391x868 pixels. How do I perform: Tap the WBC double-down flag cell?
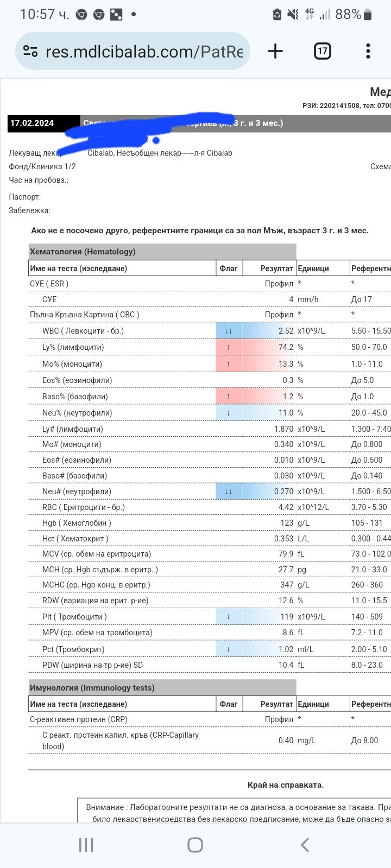(x=229, y=331)
